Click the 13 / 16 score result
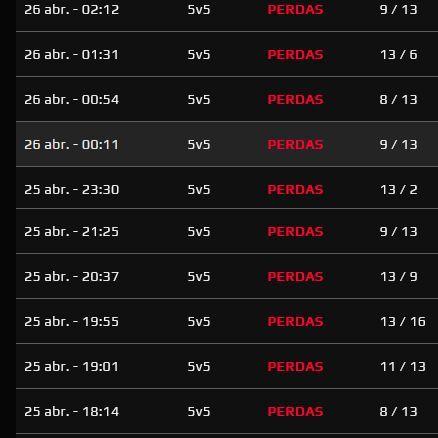438x438 pixels. coord(403,321)
